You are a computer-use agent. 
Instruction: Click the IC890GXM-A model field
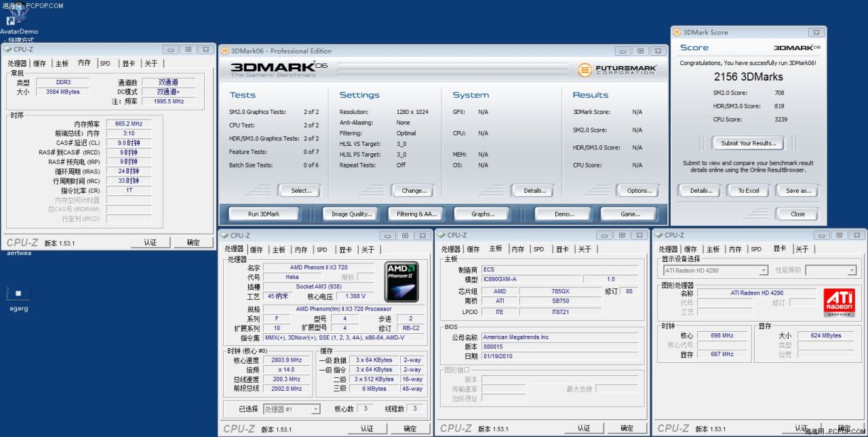point(531,280)
